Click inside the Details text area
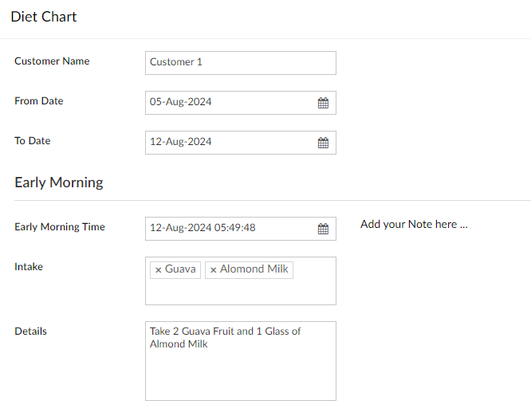This screenshot has width=531, height=420. pyautogui.click(x=240, y=371)
